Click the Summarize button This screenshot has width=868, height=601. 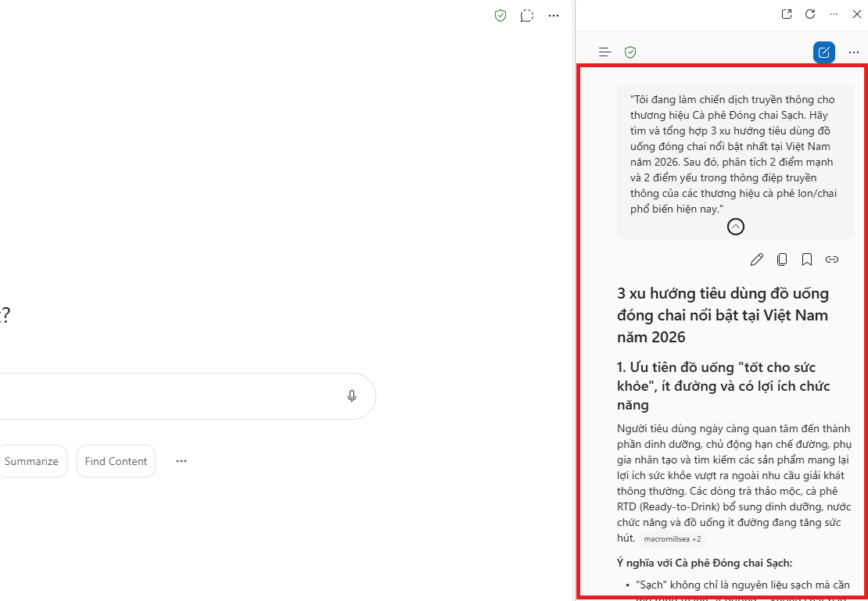click(x=31, y=461)
